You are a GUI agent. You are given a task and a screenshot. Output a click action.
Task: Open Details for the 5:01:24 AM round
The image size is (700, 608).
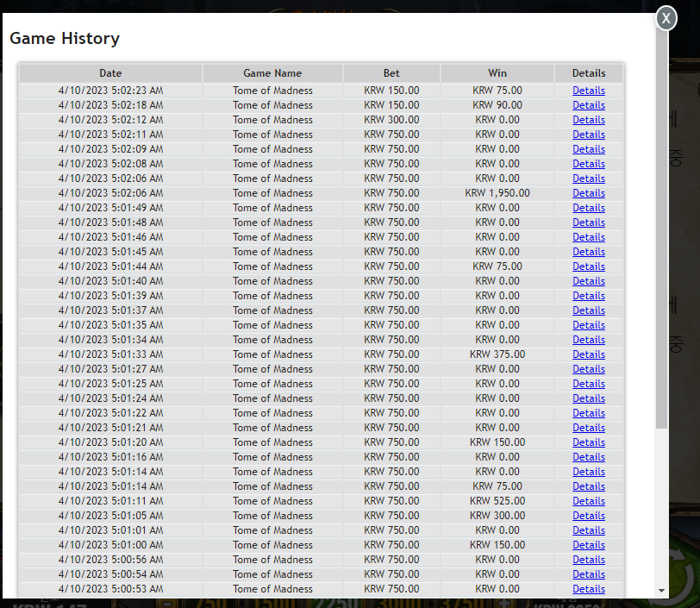coord(589,398)
